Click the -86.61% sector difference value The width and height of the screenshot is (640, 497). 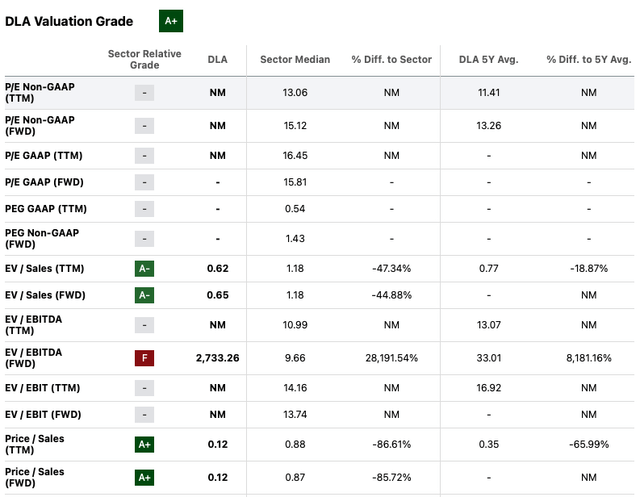coord(391,444)
